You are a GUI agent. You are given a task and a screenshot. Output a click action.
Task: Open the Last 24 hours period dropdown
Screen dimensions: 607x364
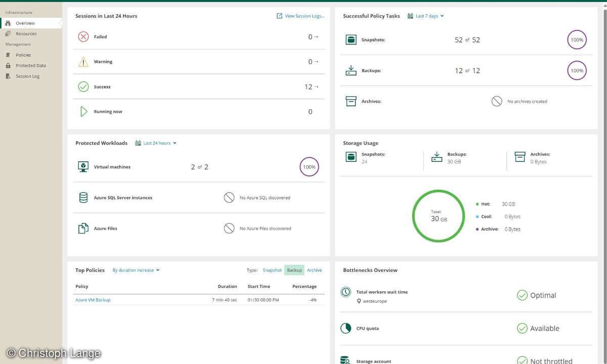(160, 143)
